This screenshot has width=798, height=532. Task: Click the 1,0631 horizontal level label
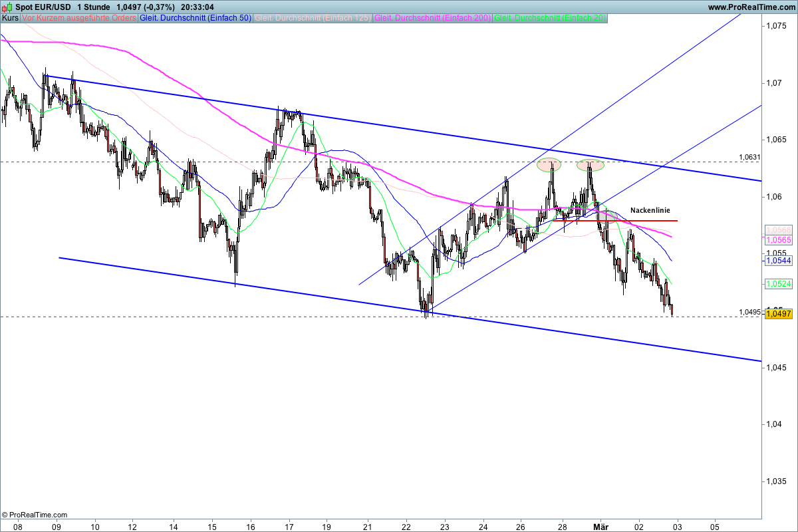click(749, 158)
